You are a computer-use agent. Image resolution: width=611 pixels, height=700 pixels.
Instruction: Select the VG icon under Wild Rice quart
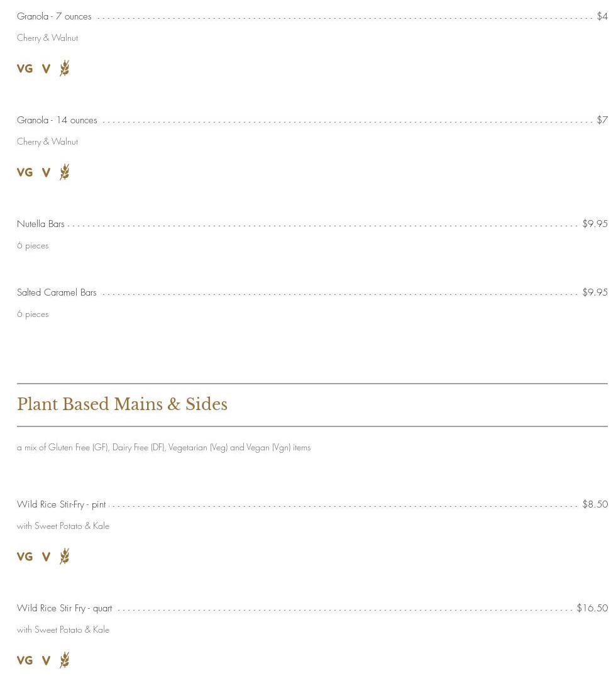point(25,660)
